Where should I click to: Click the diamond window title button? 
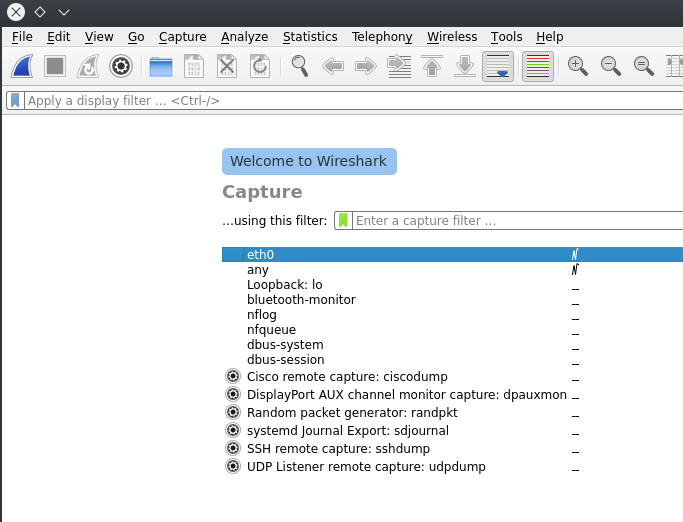[40, 12]
